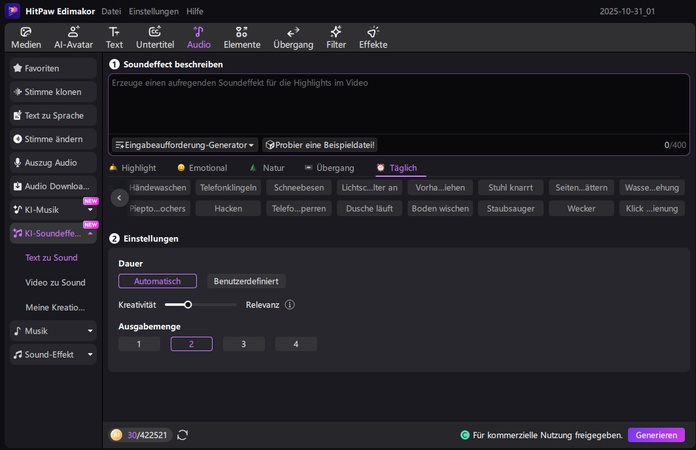Adjust the Kreativität-Relevanz slider
Screen dimensions: 696x450
pyautogui.click(x=188, y=304)
